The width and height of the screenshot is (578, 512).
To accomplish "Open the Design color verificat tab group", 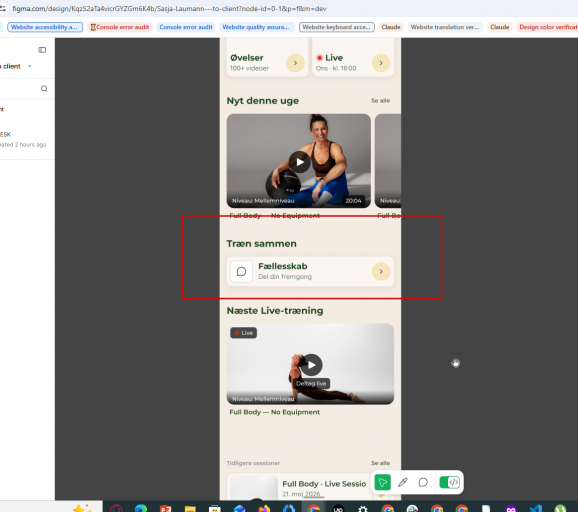I will click(x=547, y=27).
